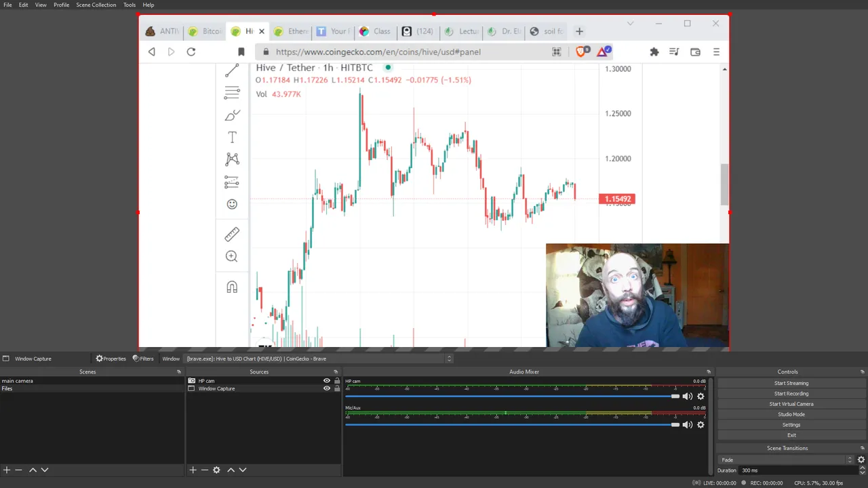Select the chart patterns tool
868x488 pixels.
point(232,159)
